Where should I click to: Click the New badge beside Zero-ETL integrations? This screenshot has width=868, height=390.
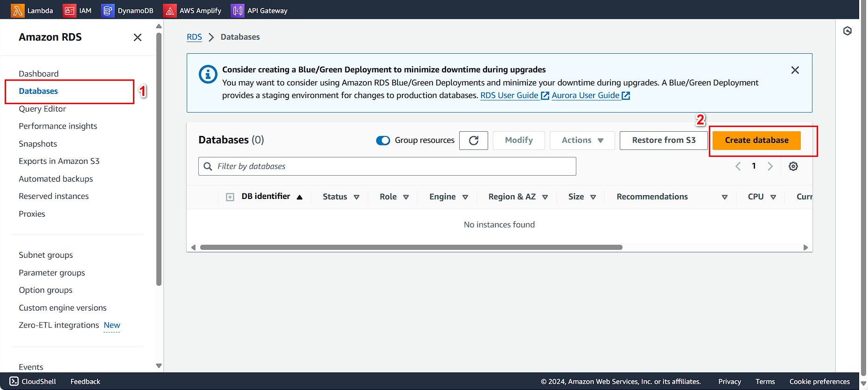click(112, 325)
